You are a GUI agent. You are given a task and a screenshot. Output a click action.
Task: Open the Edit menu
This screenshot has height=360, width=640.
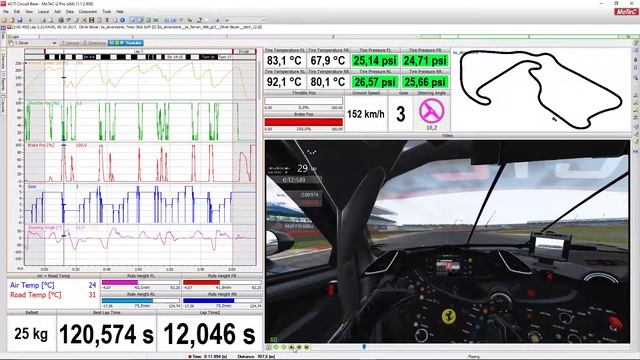[x=17, y=11]
